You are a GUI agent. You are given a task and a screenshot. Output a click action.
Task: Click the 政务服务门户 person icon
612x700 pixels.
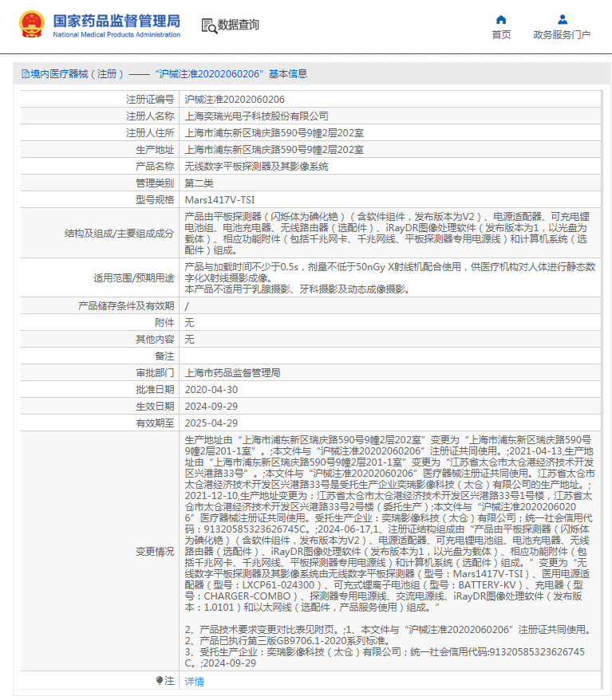pyautogui.click(x=563, y=19)
